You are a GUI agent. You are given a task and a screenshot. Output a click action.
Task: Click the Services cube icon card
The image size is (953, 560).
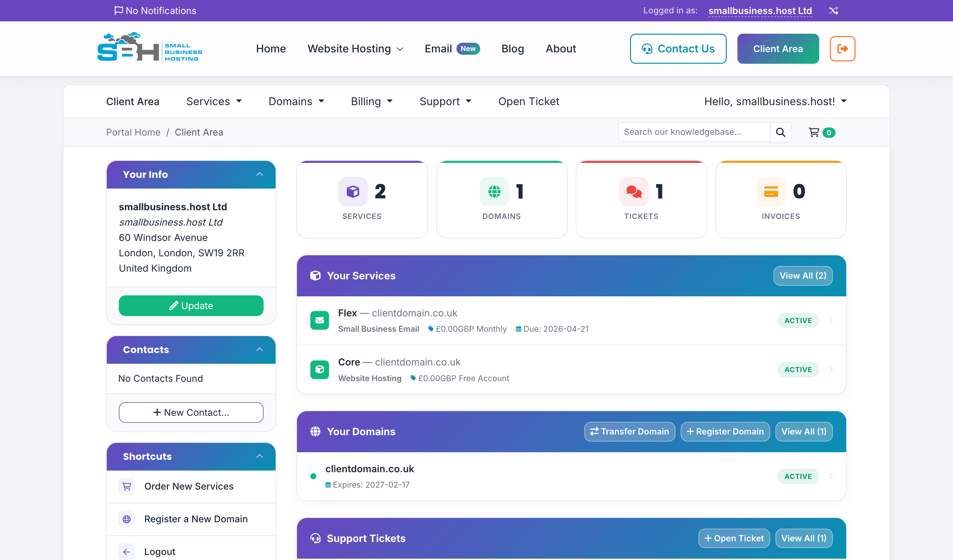[x=353, y=192]
